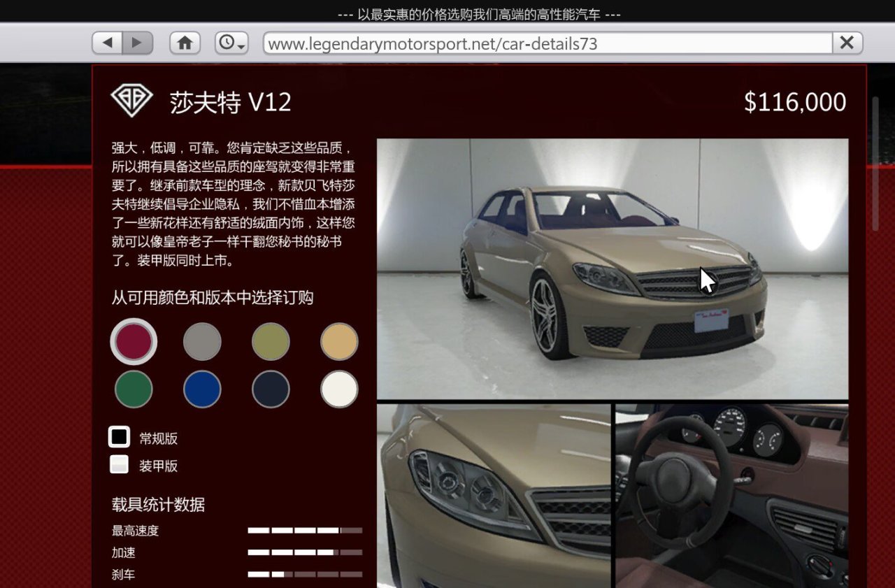895x588 pixels.
Task: Click the large front view car image
Action: pyautogui.click(x=613, y=268)
